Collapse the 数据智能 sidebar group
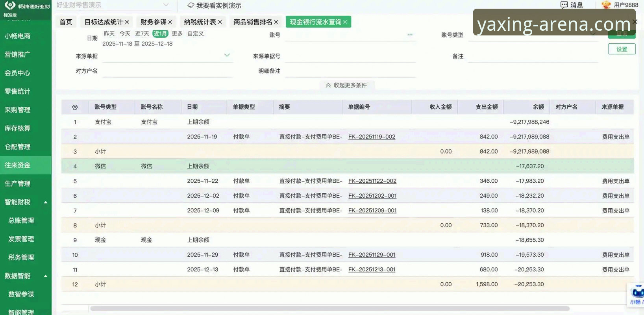Viewport: 644px width, 315px height. [x=46, y=276]
